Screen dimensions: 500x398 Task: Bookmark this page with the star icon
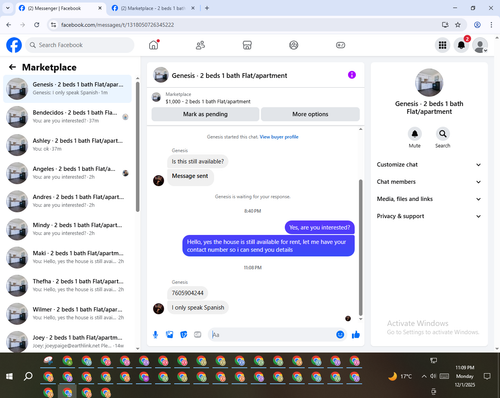[458, 25]
